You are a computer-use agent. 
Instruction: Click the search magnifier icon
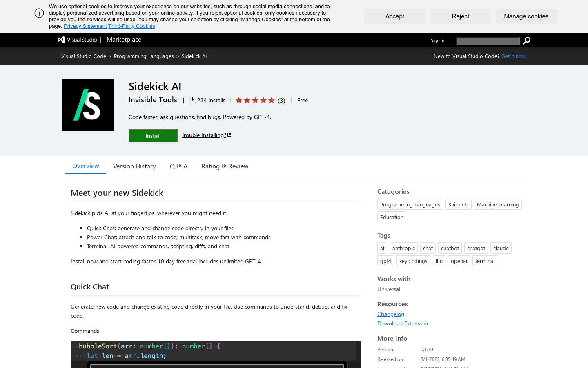coord(527,40)
